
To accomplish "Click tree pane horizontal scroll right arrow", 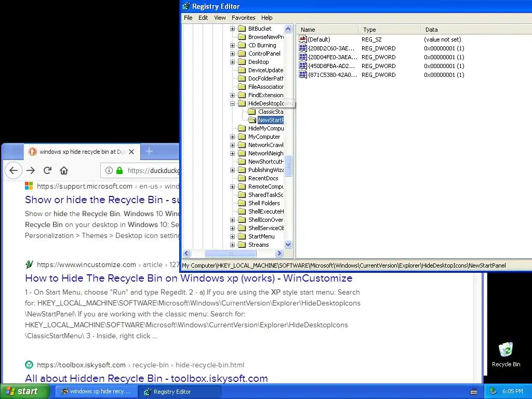I will [279, 254].
